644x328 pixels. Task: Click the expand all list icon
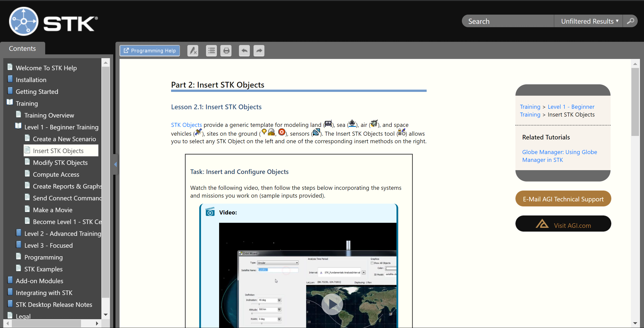pyautogui.click(x=211, y=51)
